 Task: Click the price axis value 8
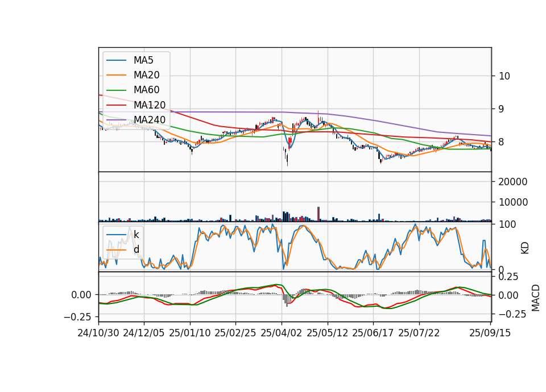502,142
